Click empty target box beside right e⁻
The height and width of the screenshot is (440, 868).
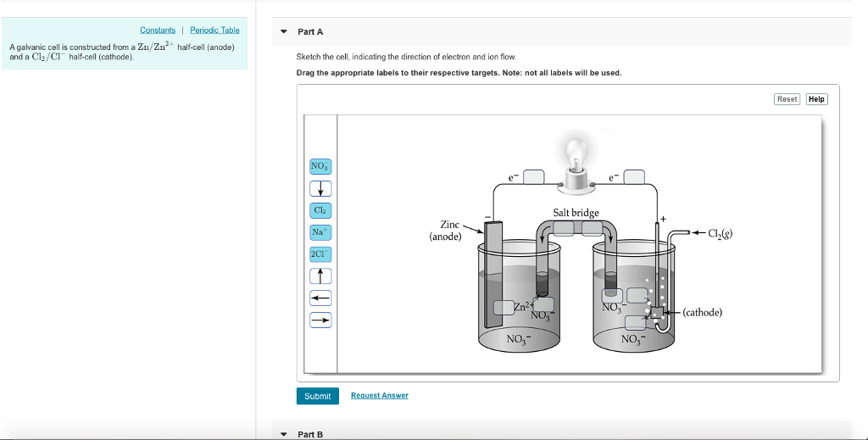click(x=634, y=177)
